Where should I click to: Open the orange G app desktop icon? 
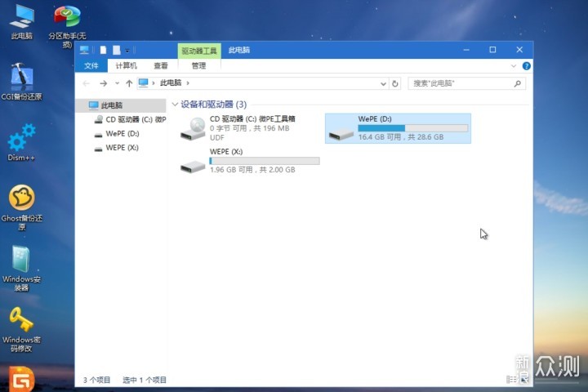[x=21, y=379]
